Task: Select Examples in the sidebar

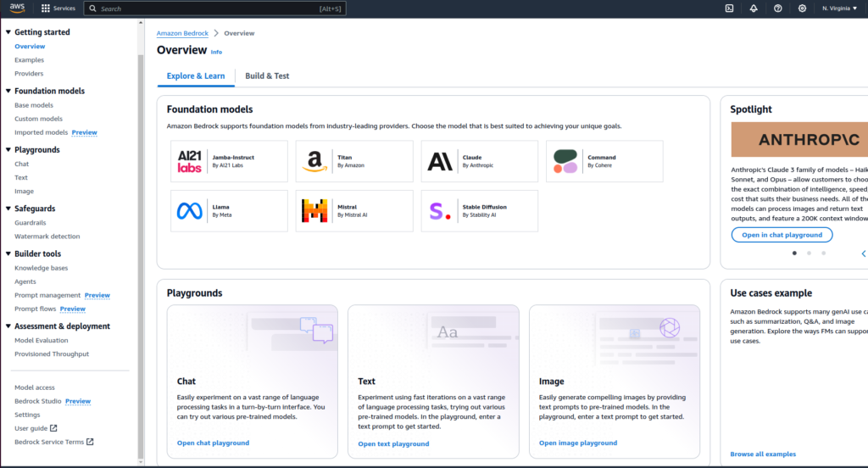Action: (x=30, y=60)
